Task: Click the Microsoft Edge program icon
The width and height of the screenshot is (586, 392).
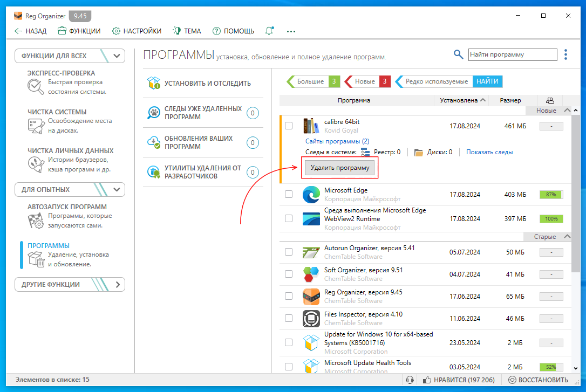Action: pos(312,194)
